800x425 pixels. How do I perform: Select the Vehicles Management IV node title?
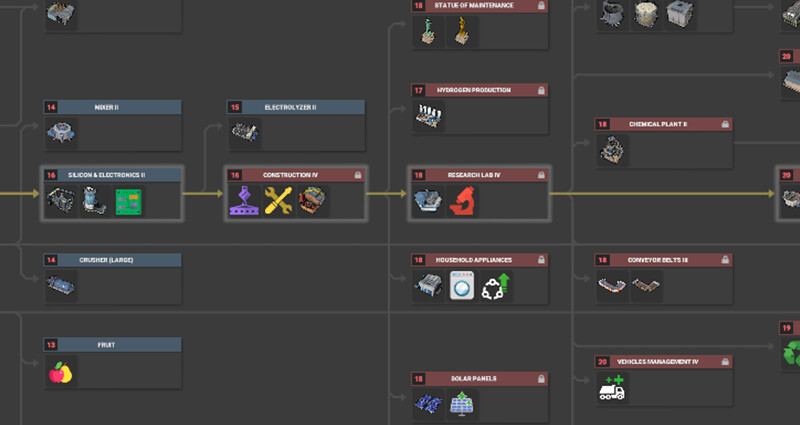[658, 362]
